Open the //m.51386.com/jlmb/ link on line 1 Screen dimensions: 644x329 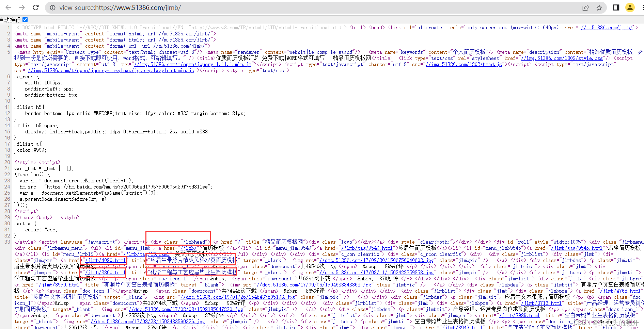click(607, 28)
